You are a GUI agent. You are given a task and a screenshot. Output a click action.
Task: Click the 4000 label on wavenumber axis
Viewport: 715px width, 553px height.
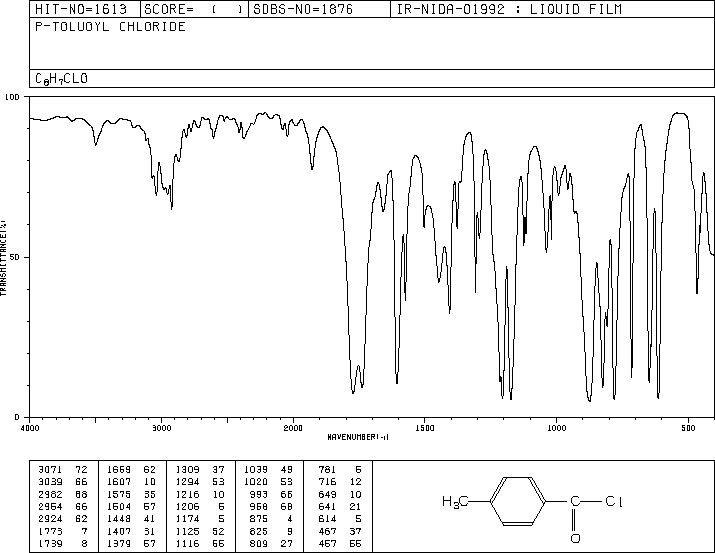click(30, 428)
